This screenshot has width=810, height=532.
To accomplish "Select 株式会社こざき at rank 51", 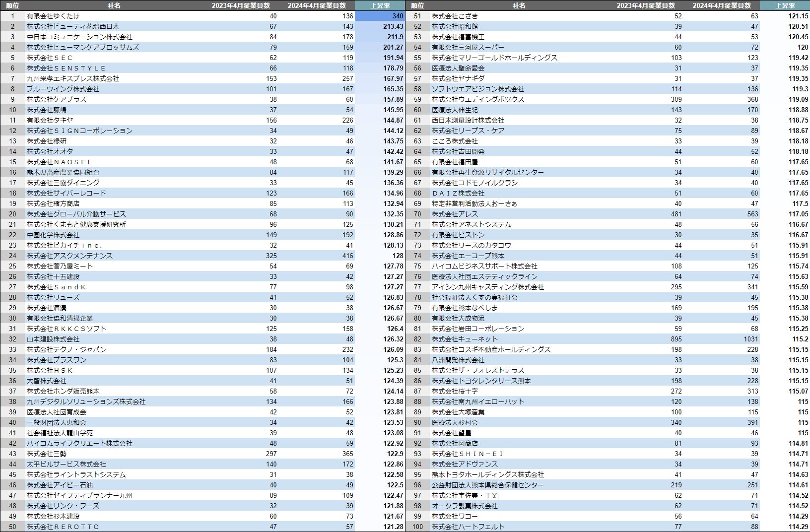I will point(455,16).
